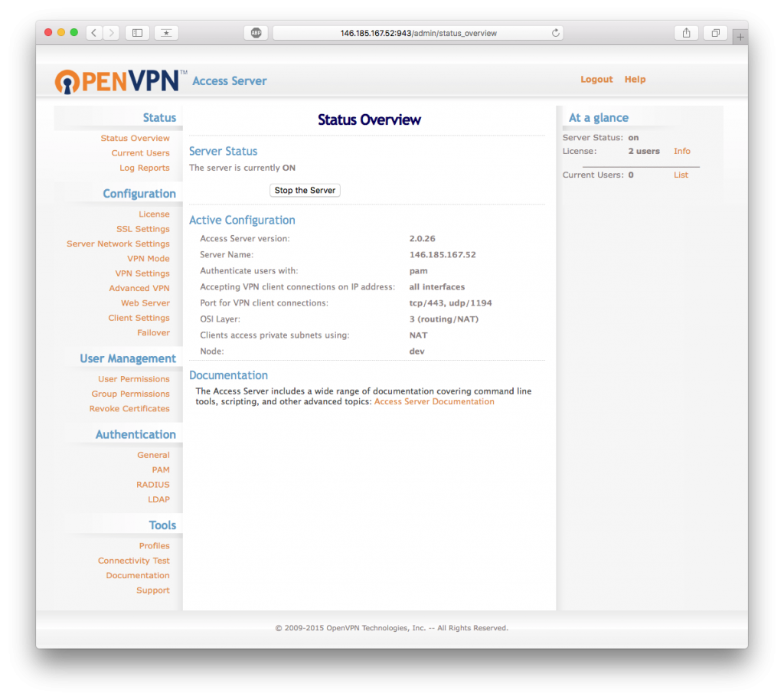The height and width of the screenshot is (700, 784).
Task: Open a new tab with the plus button
Action: click(740, 37)
